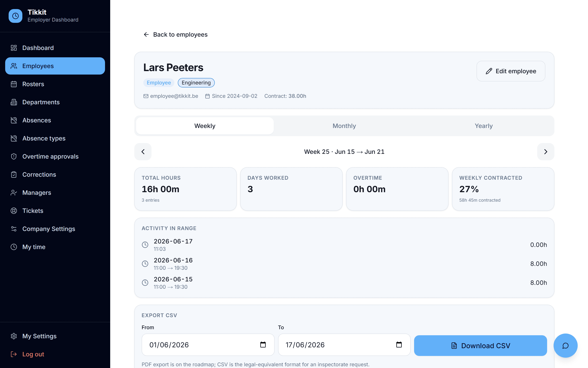Click the Absences crossed-calendar icon

[14, 120]
